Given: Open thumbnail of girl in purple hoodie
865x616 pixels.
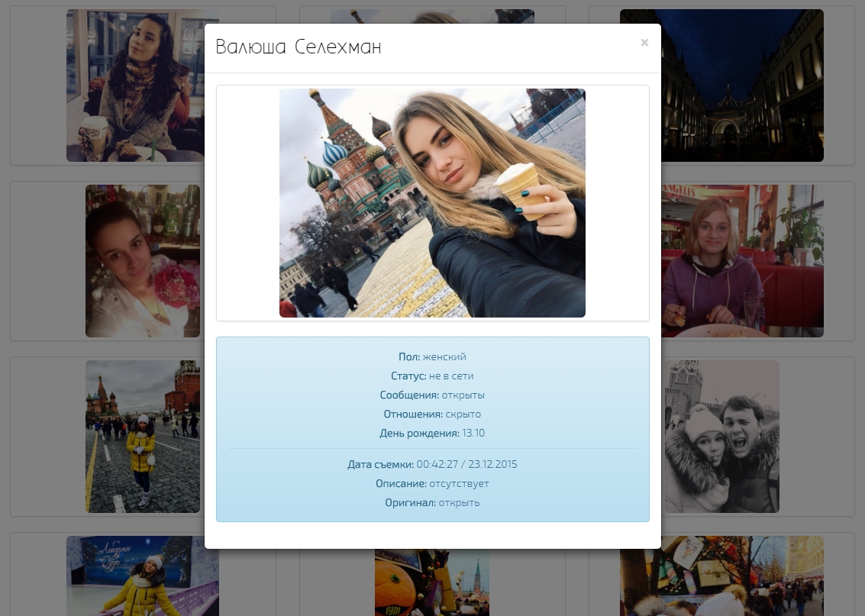Looking at the screenshot, I should [742, 261].
